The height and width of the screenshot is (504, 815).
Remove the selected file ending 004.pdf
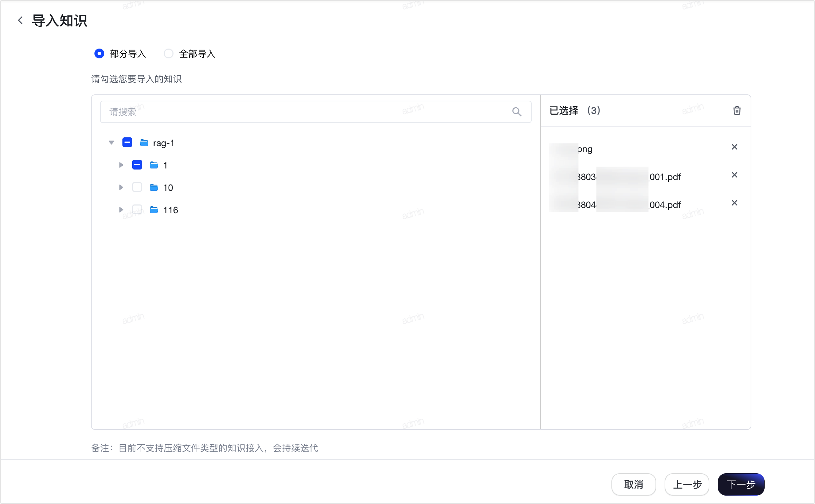point(734,203)
